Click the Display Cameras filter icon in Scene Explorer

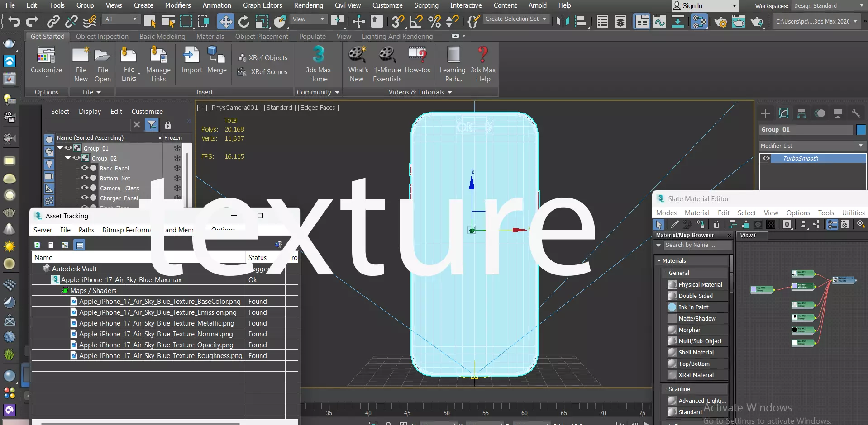49,176
